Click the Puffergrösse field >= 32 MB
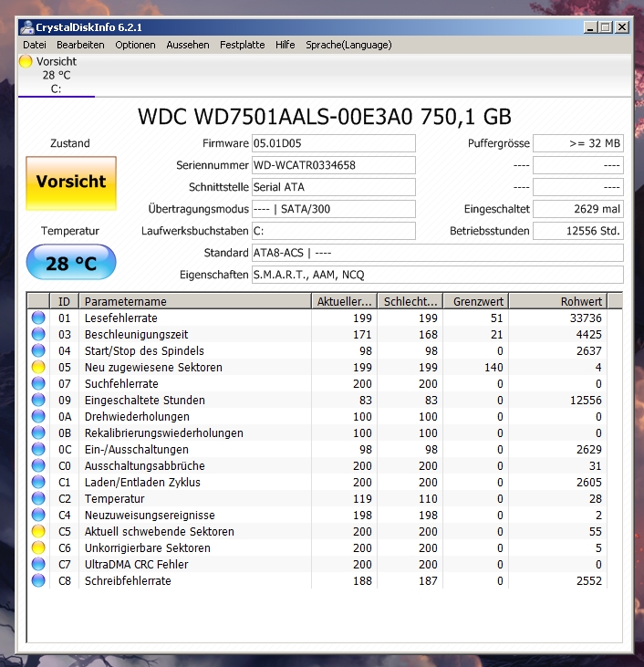This screenshot has height=667, width=644. (x=578, y=143)
